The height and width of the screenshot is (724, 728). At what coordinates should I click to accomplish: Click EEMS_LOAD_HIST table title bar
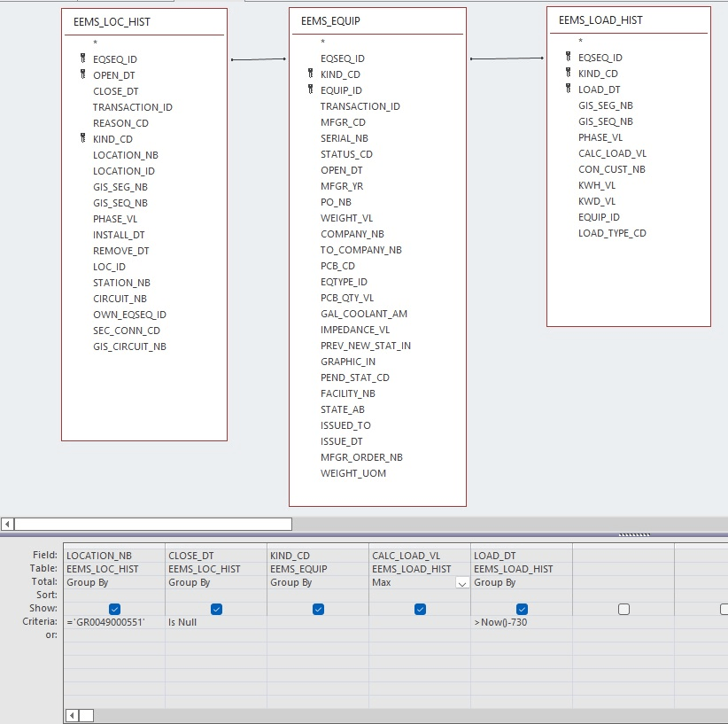pyautogui.click(x=629, y=20)
